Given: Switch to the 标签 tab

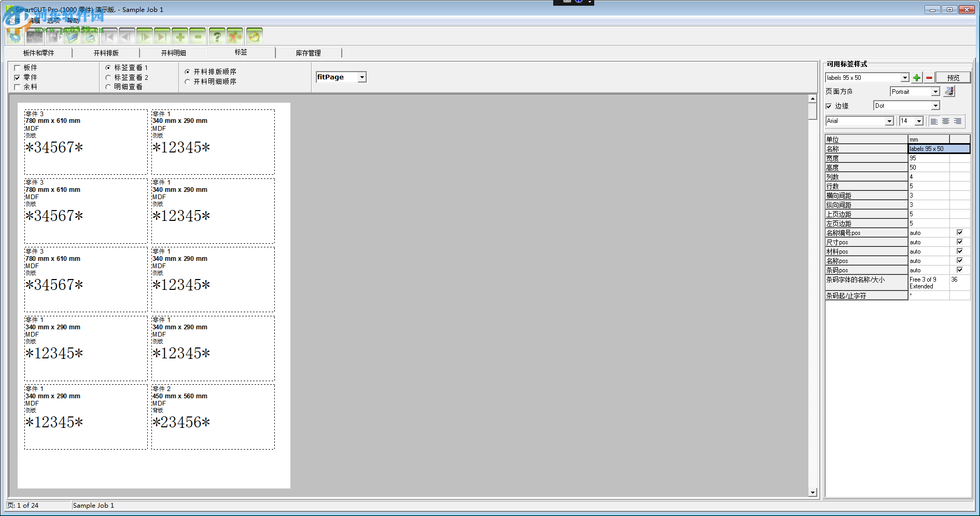Looking at the screenshot, I should [x=241, y=52].
